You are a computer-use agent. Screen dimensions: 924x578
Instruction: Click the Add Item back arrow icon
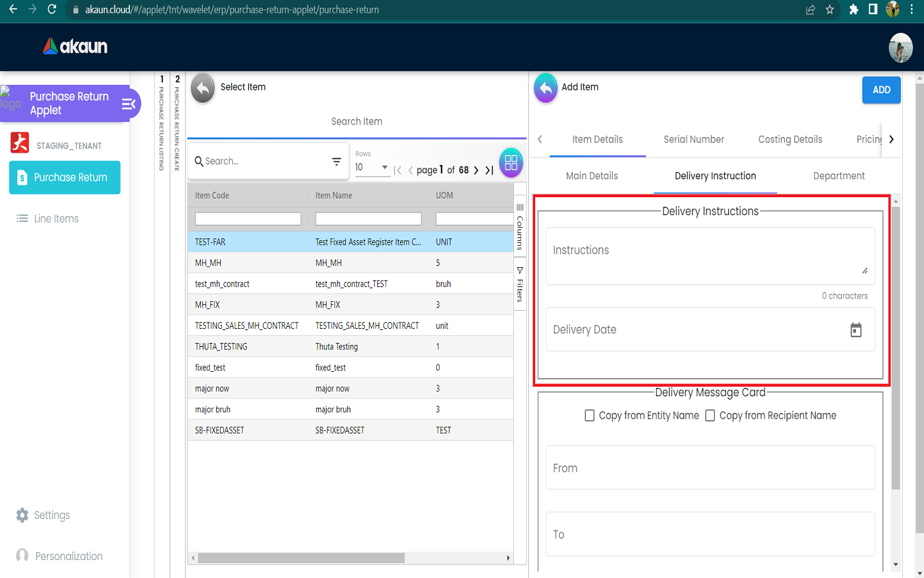[x=545, y=89]
